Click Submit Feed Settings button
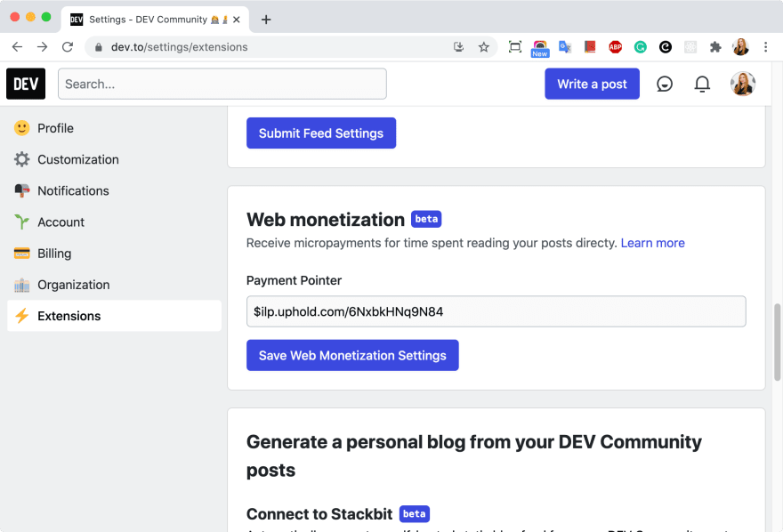This screenshot has height=532, width=783. click(x=321, y=133)
